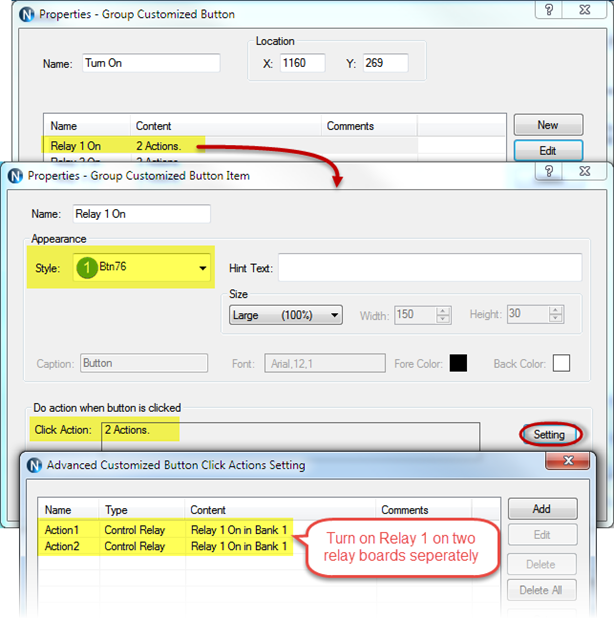Click the green Btn76 style preview icon
Screen dimensions: 614x619
click(x=87, y=268)
